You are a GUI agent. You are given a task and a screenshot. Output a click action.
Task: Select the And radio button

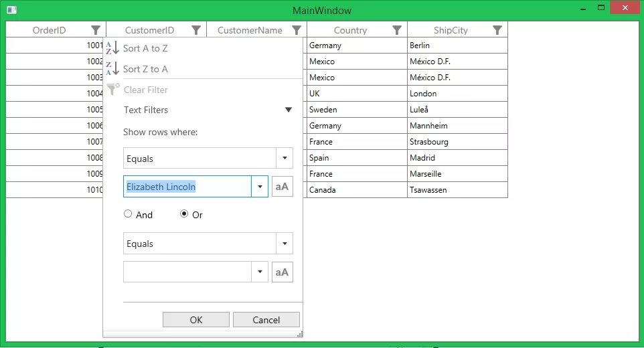point(128,213)
